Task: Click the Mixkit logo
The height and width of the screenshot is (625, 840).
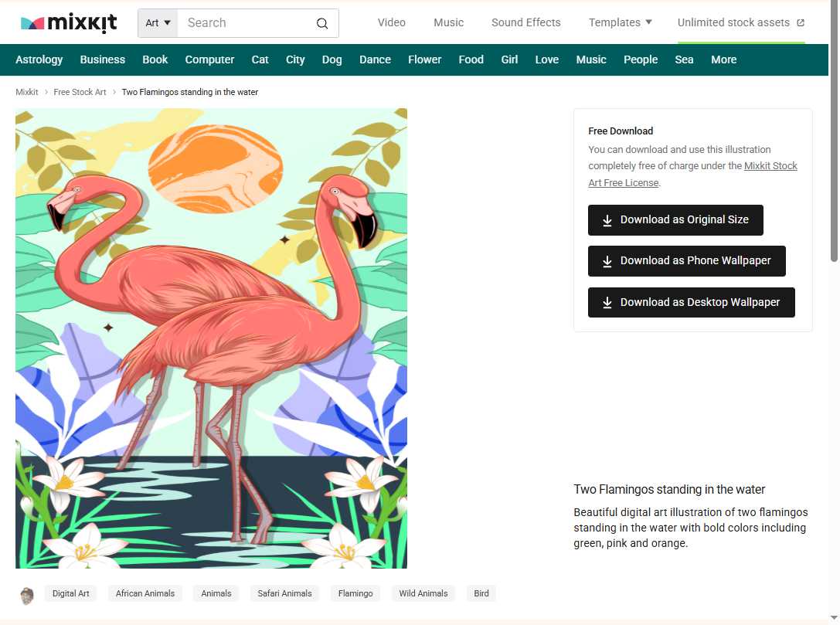Action: click(69, 23)
